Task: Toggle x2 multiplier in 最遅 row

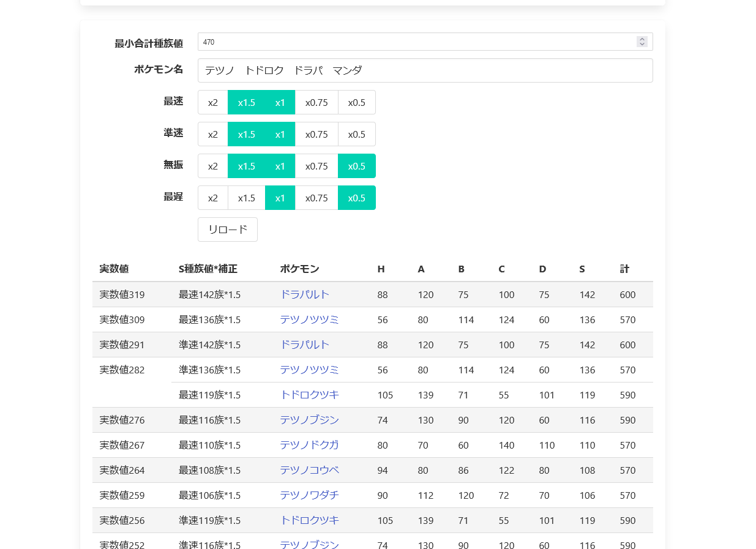Action: pos(213,198)
